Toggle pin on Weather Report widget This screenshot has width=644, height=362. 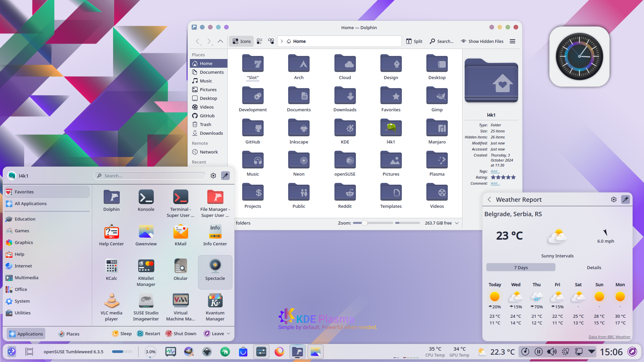(x=626, y=199)
